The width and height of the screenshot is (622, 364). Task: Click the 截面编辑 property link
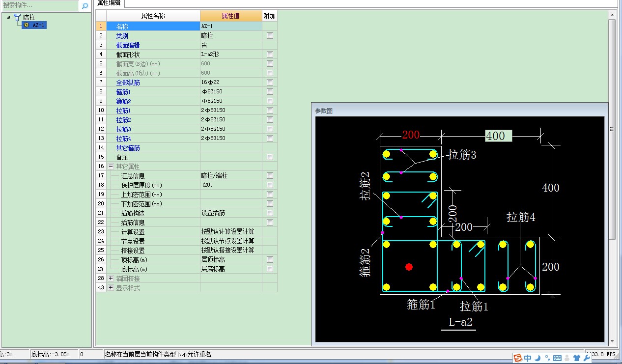(x=128, y=45)
